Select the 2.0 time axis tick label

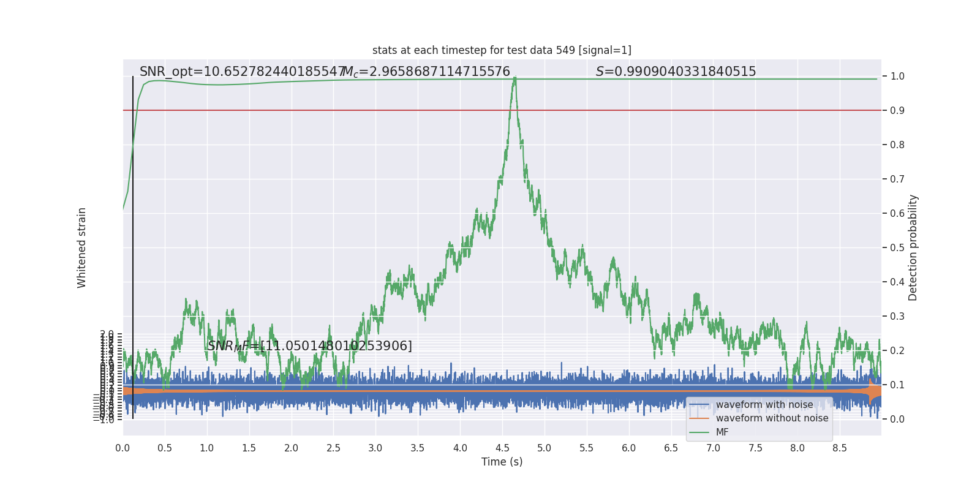292,448
